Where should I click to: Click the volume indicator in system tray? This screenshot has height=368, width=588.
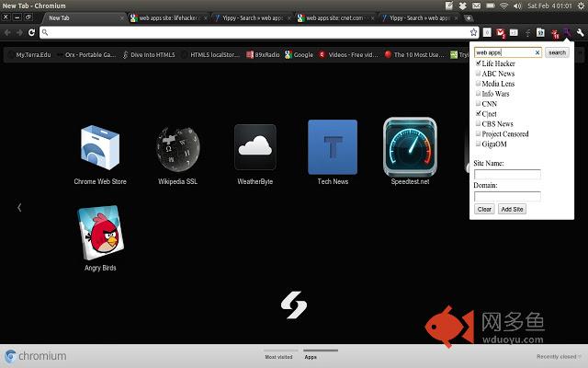coord(517,6)
